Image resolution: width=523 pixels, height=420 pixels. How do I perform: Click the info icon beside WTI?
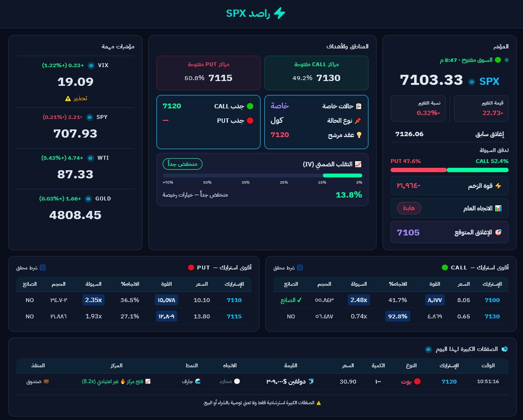pos(91,158)
